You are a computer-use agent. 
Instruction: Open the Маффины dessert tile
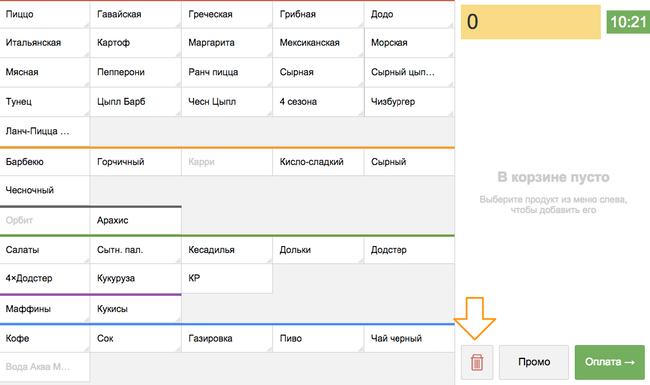tap(44, 309)
